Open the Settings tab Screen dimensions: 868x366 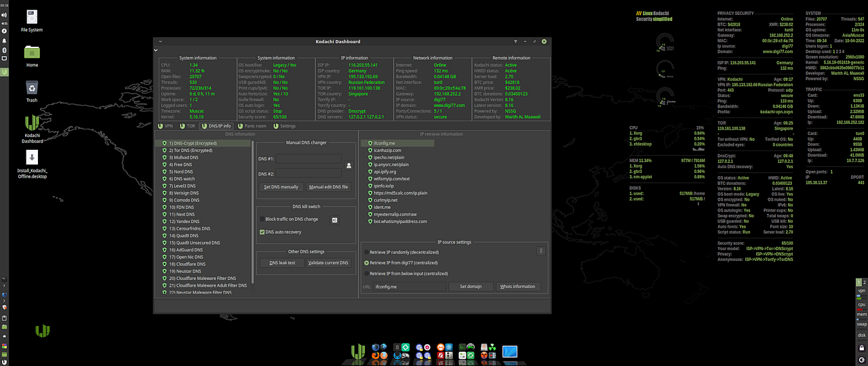click(284, 126)
